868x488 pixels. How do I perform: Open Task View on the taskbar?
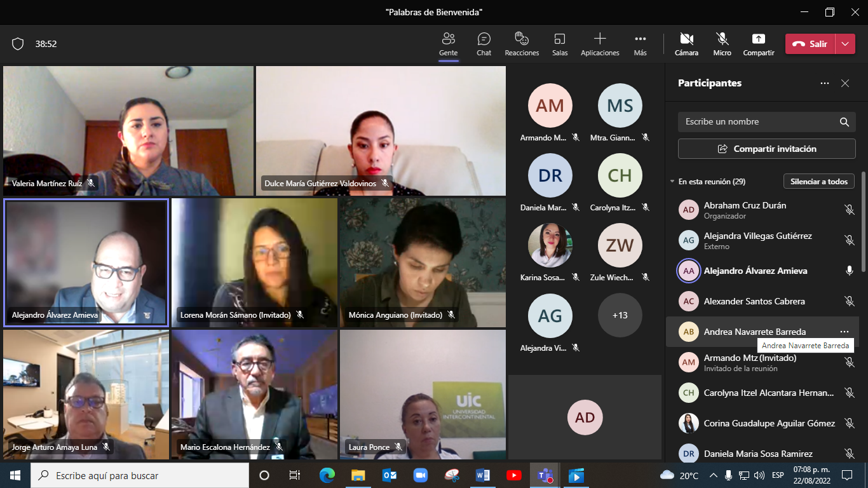coord(295,475)
